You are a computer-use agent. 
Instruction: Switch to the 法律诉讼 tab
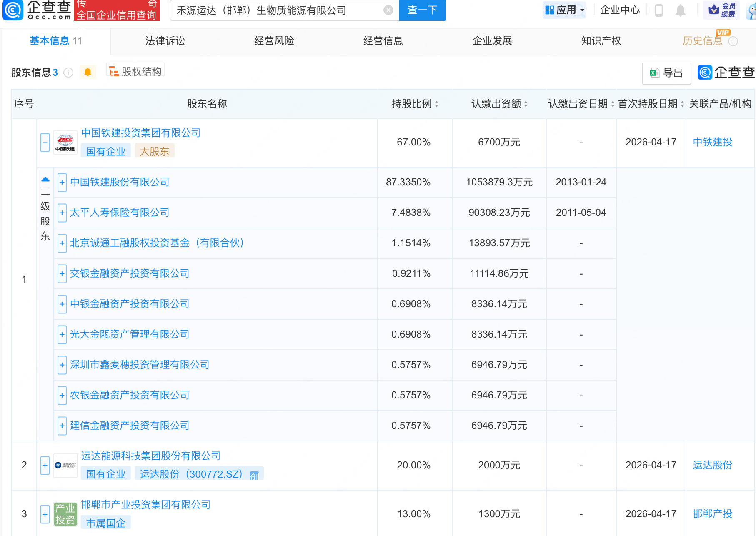[165, 41]
